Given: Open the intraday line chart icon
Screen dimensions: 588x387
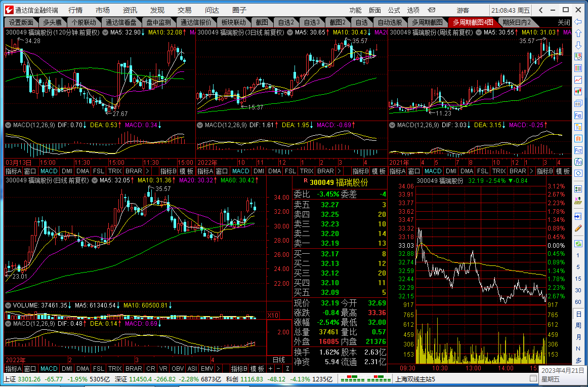Looking at the screenshot, I should tap(578, 80).
